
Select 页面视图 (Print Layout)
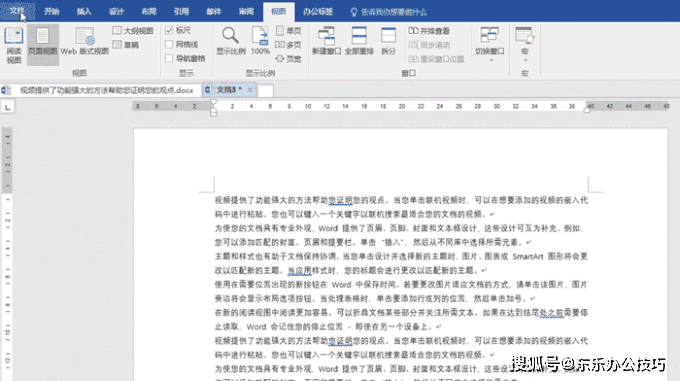pyautogui.click(x=42, y=45)
